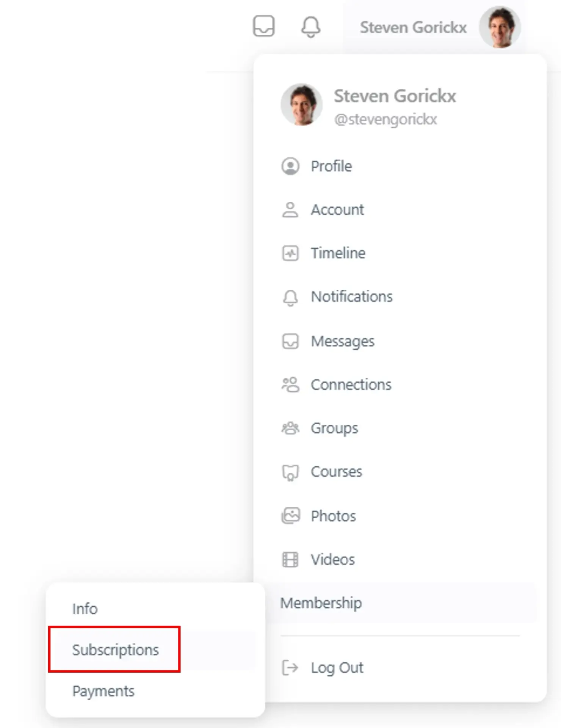Select Subscriptions in the Membership submenu
This screenshot has width=561, height=728.
pyautogui.click(x=115, y=650)
